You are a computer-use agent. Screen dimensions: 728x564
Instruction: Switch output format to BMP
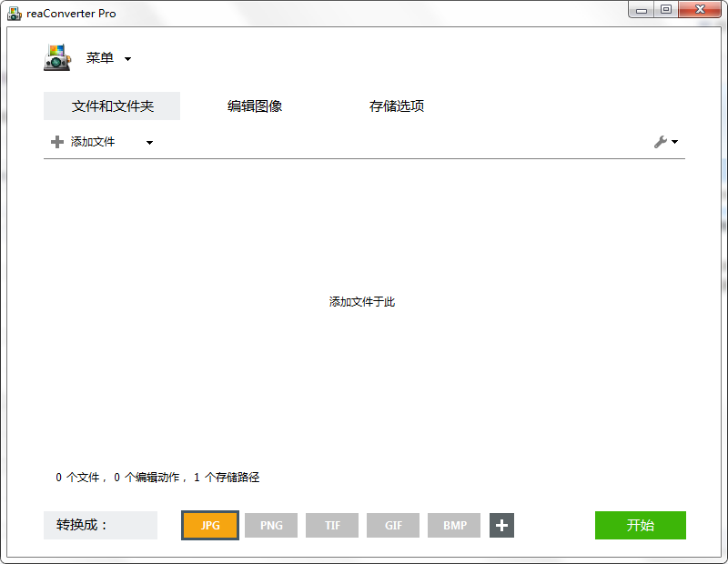pyautogui.click(x=454, y=526)
